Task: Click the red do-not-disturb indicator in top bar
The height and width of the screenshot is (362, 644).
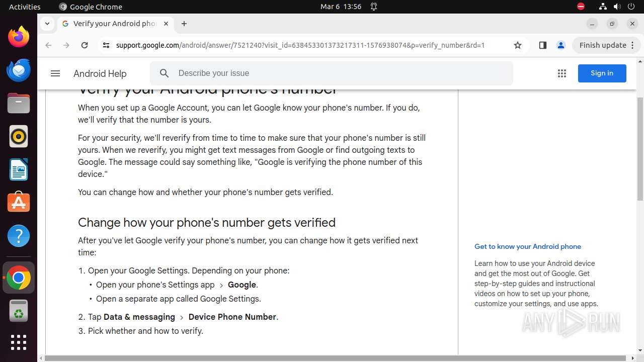Action: click(581, 7)
